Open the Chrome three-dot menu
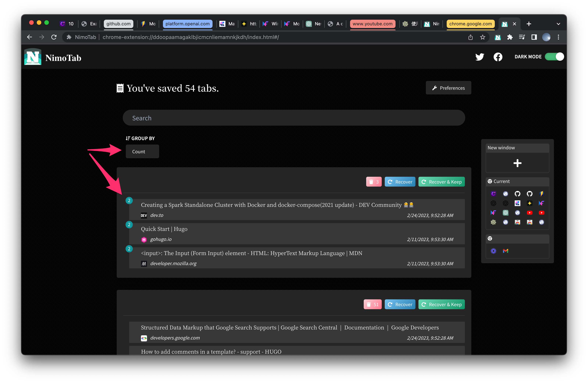Image resolution: width=588 pixels, height=383 pixels. 558,37
